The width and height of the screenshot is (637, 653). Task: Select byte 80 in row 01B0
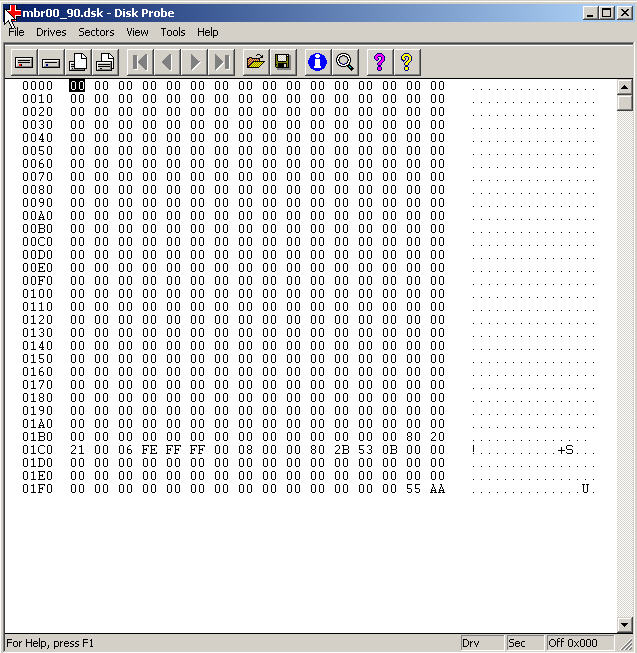tap(413, 437)
